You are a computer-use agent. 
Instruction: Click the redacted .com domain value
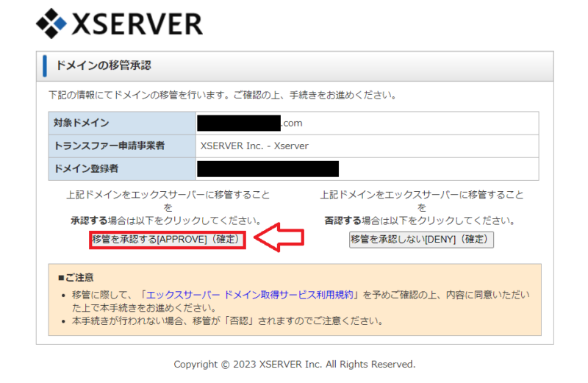(250, 123)
